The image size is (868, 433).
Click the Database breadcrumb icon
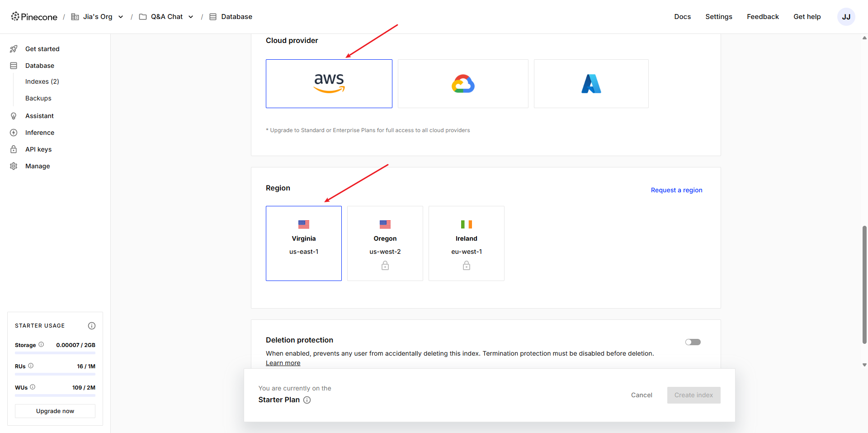coord(213,17)
